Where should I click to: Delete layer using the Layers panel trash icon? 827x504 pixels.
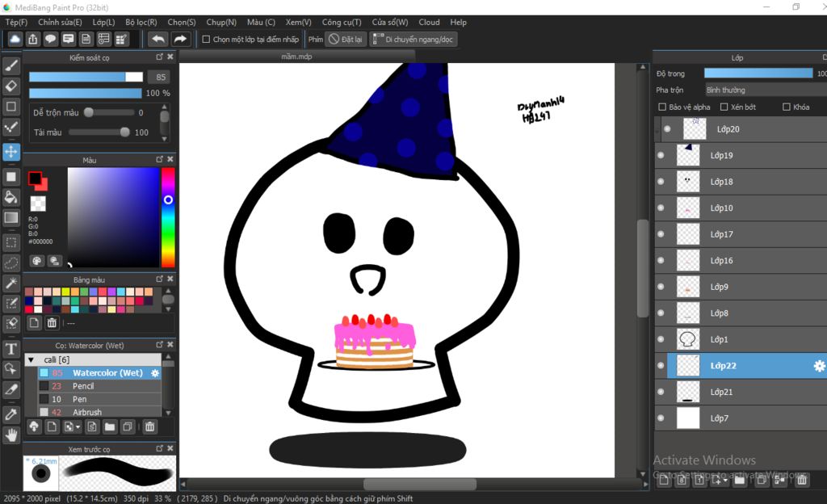(802, 480)
